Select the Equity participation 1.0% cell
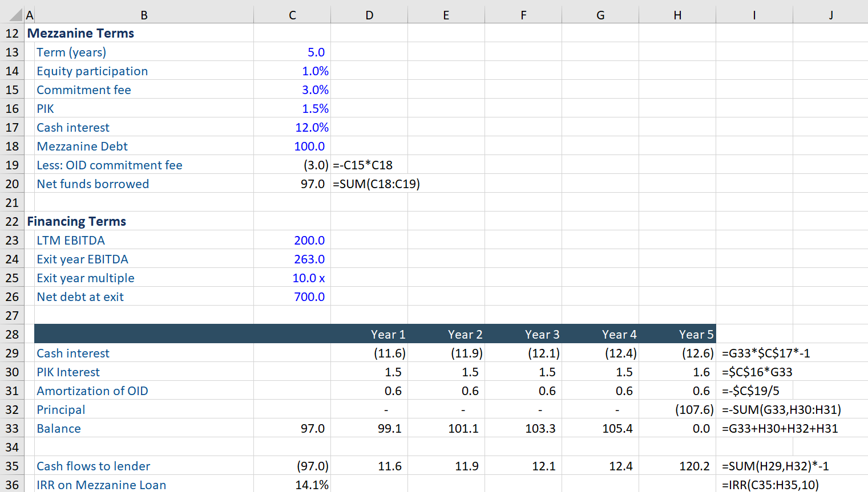Viewport: 868px width, 492px height. pyautogui.click(x=315, y=71)
